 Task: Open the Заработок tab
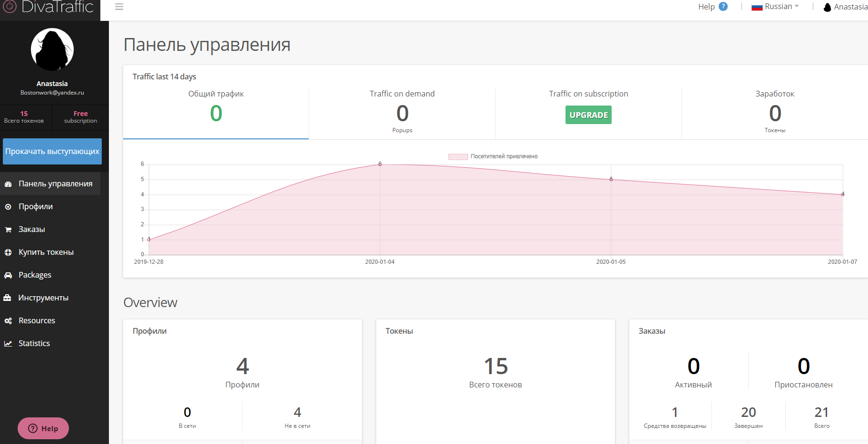coord(774,113)
